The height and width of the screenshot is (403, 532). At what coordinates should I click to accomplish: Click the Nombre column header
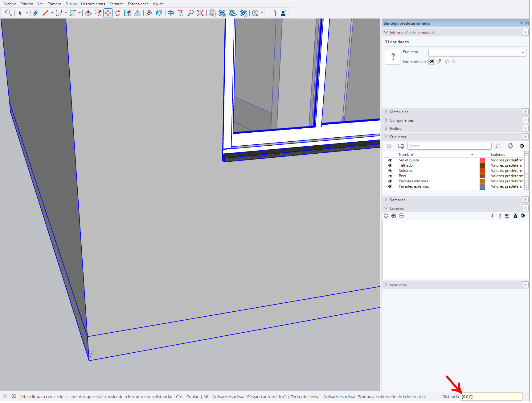point(436,155)
